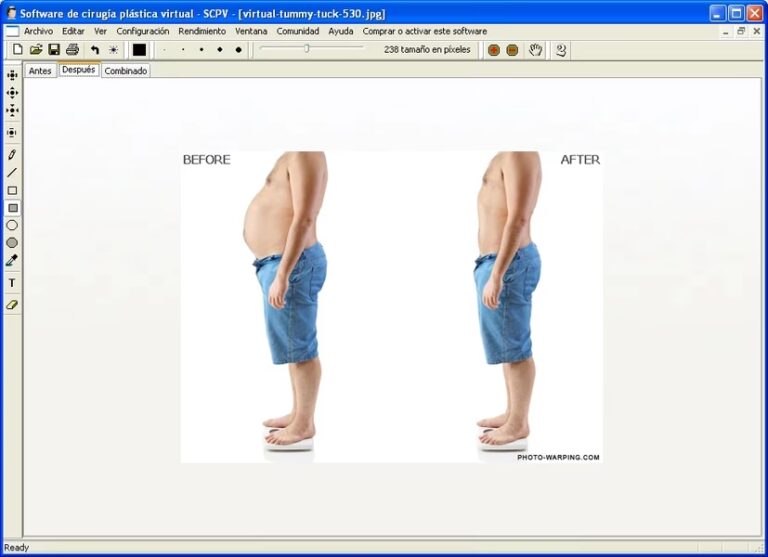Select the Line tool
The height and width of the screenshot is (557, 768).
[12, 172]
